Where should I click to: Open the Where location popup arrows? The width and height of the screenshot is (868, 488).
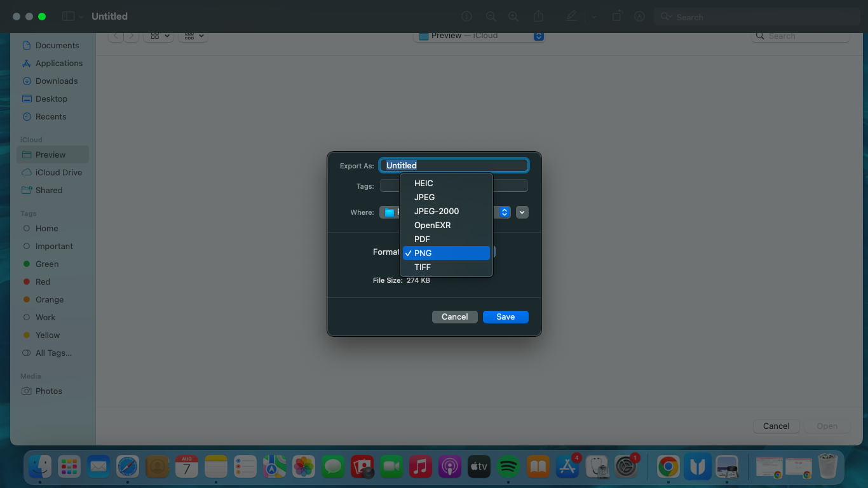505,212
